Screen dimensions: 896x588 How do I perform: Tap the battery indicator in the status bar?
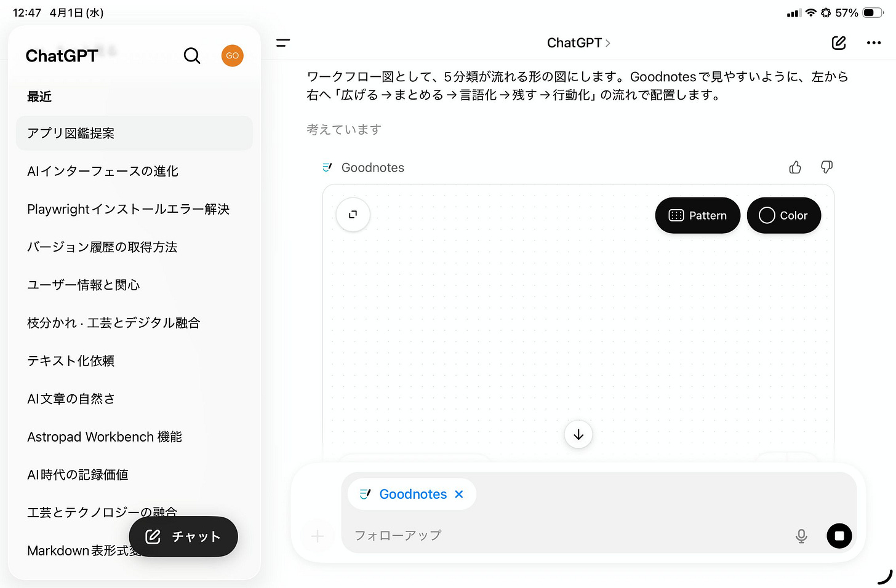pyautogui.click(x=873, y=12)
